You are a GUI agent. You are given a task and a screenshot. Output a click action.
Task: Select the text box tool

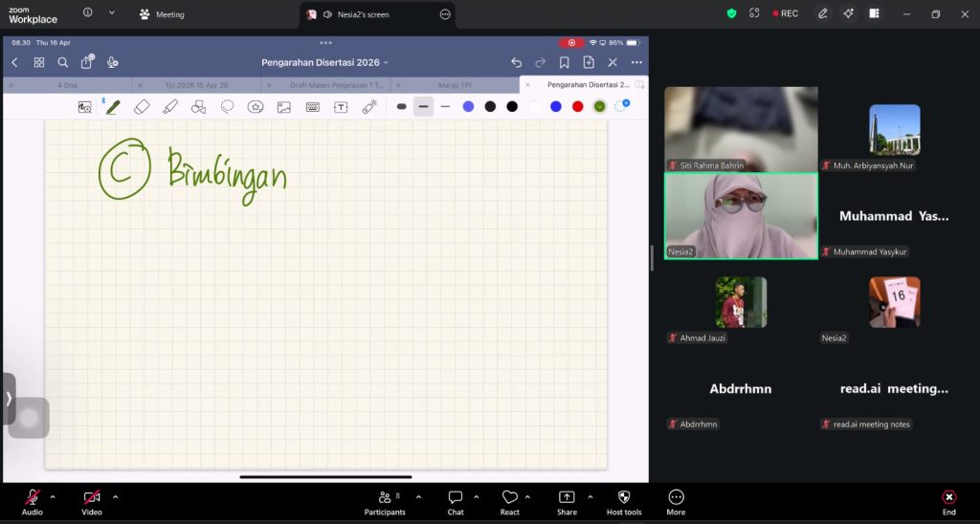tap(341, 107)
